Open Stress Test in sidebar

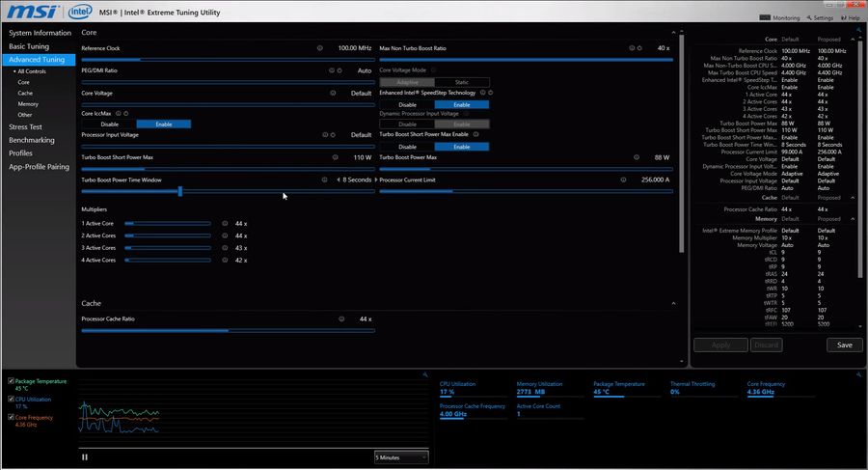click(25, 127)
